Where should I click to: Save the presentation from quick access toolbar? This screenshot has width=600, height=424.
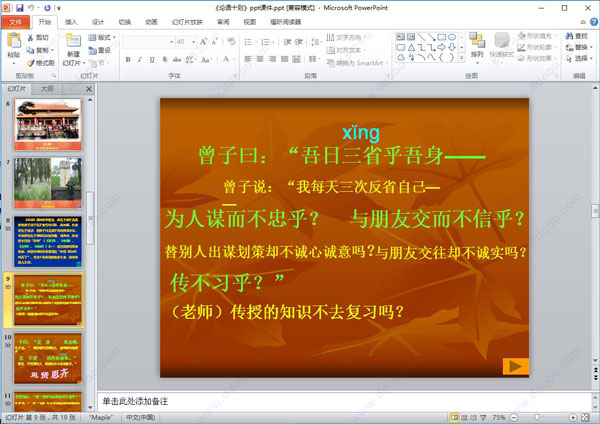pos(20,7)
